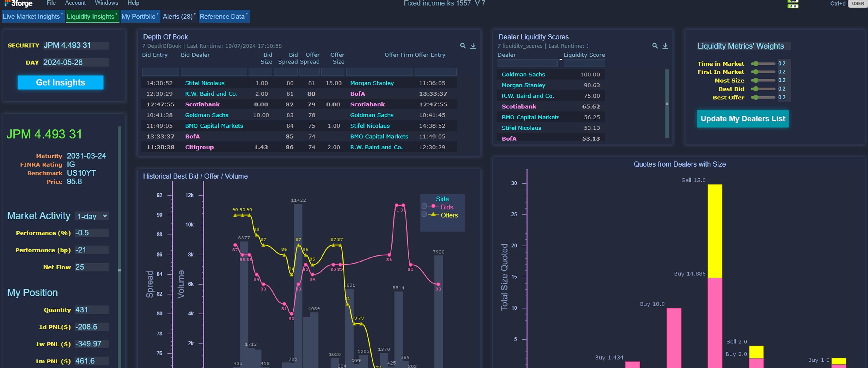Adjust the Time in Market slider

coord(763,64)
